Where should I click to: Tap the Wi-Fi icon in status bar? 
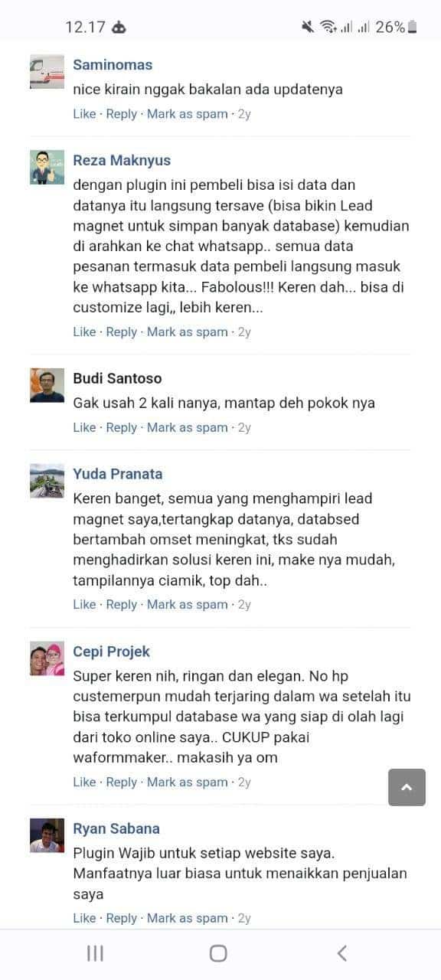328,27
